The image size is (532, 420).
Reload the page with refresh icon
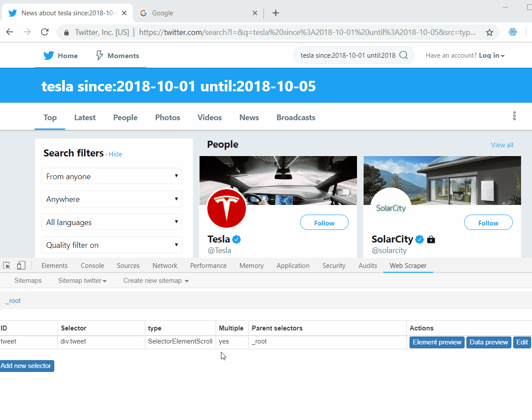[x=45, y=32]
